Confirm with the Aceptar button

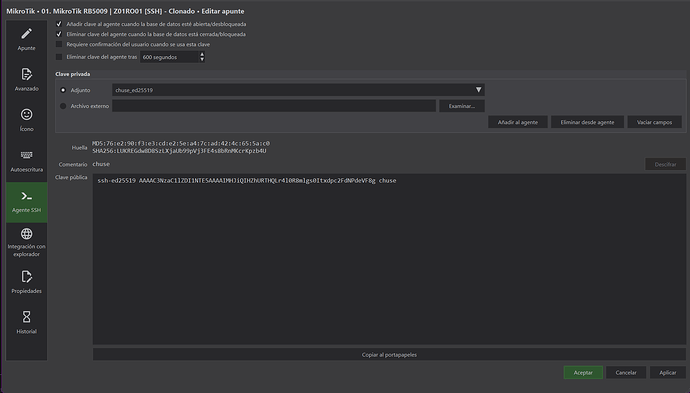click(x=583, y=373)
